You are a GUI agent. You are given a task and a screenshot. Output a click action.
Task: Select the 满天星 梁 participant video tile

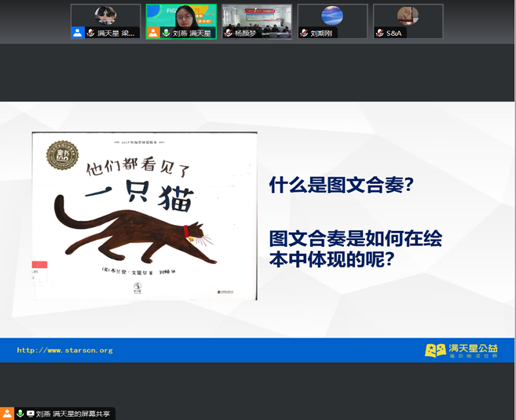click(x=106, y=21)
